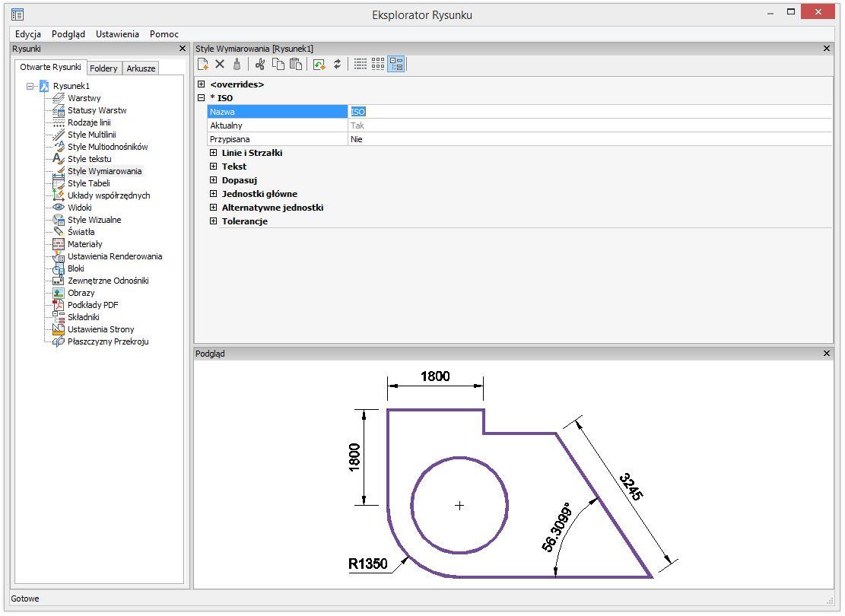Open the Edycja menu
The width and height of the screenshot is (845, 616).
(28, 34)
